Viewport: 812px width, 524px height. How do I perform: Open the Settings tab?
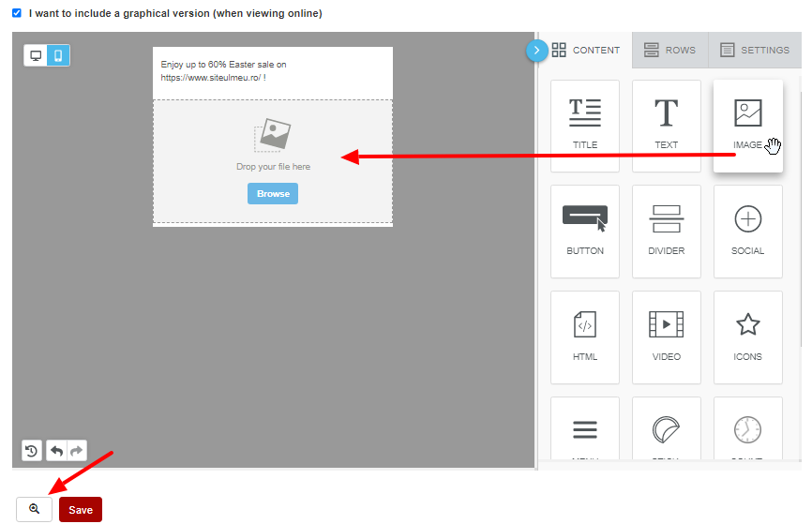click(755, 51)
